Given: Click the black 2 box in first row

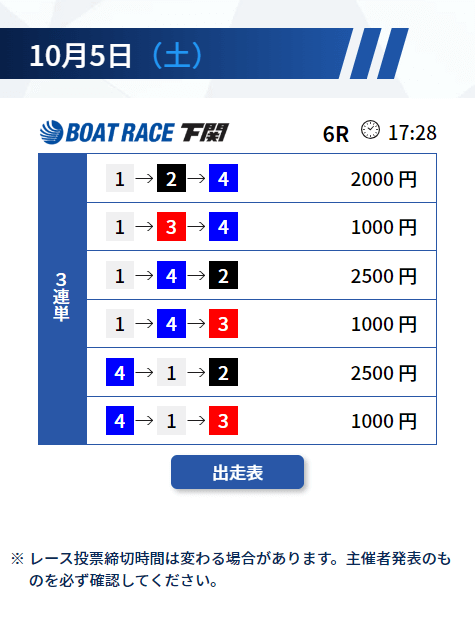Looking at the screenshot, I should (171, 178).
